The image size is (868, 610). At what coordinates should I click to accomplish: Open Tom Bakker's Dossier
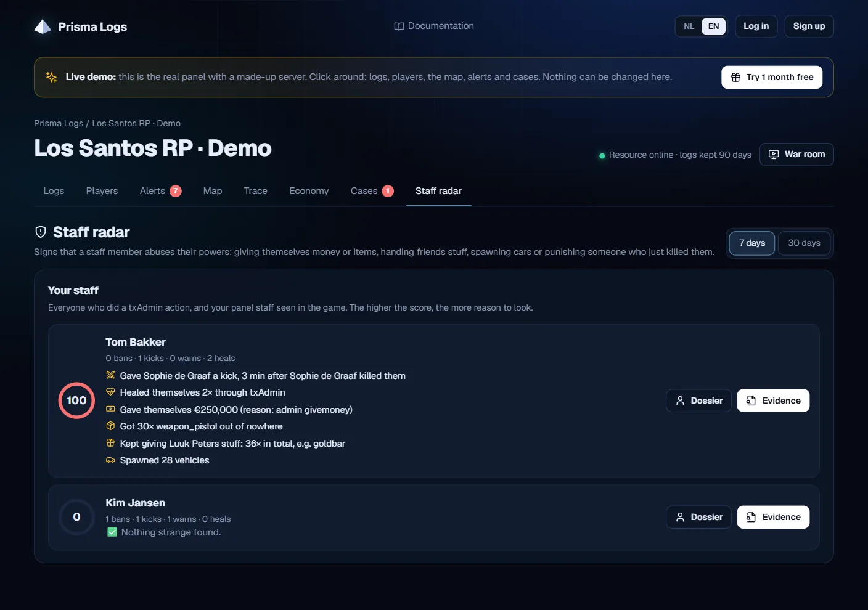point(698,401)
